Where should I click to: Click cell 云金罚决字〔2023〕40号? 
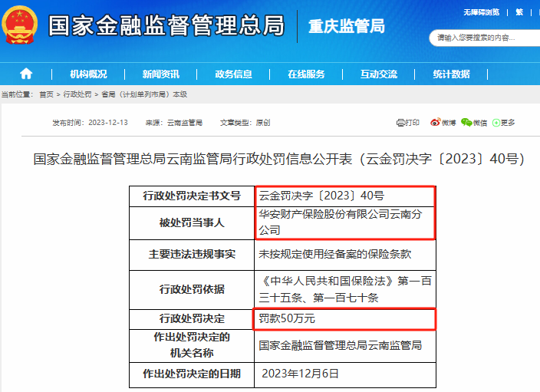(x=345, y=196)
